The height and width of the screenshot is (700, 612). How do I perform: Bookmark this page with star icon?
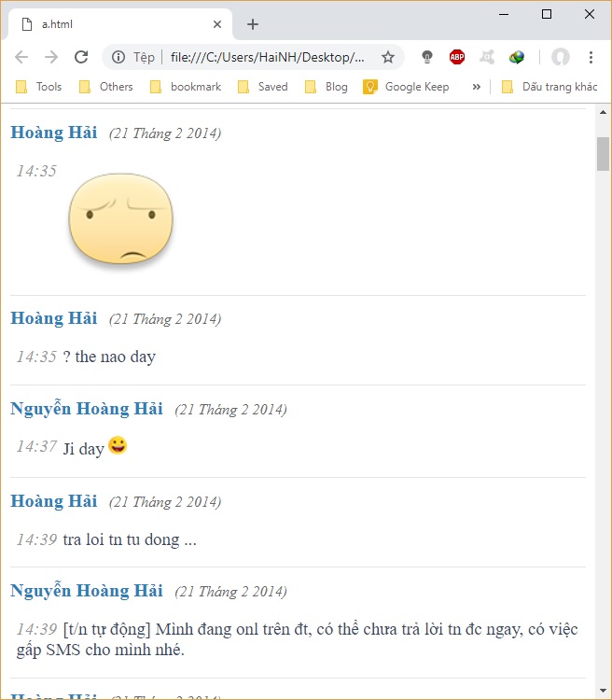(x=388, y=57)
